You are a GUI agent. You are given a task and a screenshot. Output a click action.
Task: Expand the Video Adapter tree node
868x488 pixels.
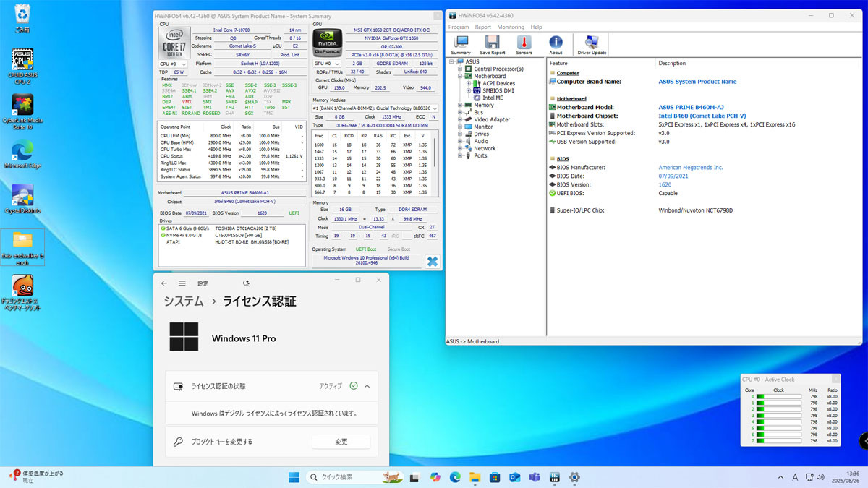tap(461, 119)
